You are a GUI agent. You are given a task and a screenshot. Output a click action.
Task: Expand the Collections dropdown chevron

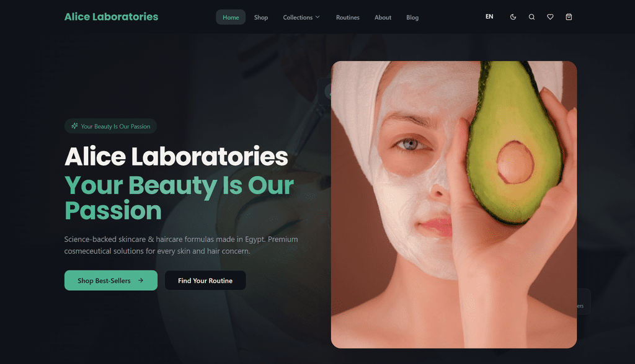[x=317, y=17]
